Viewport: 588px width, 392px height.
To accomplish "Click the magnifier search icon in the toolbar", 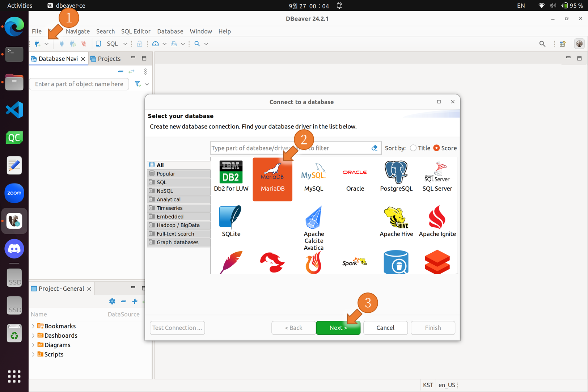I will 197,44.
